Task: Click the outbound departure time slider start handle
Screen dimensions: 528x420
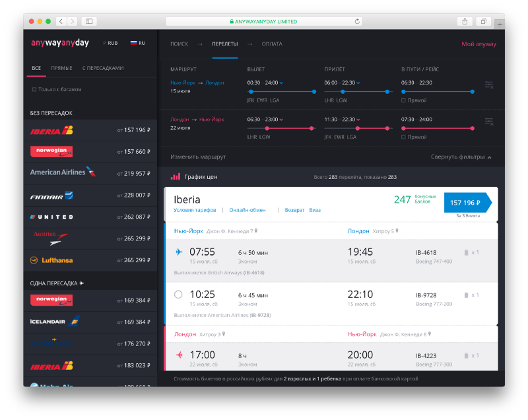Action: tap(251, 92)
